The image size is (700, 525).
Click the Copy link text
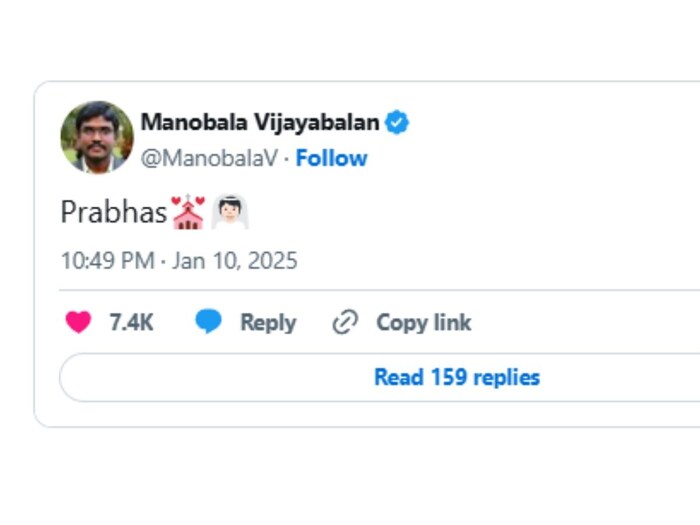pos(423,322)
